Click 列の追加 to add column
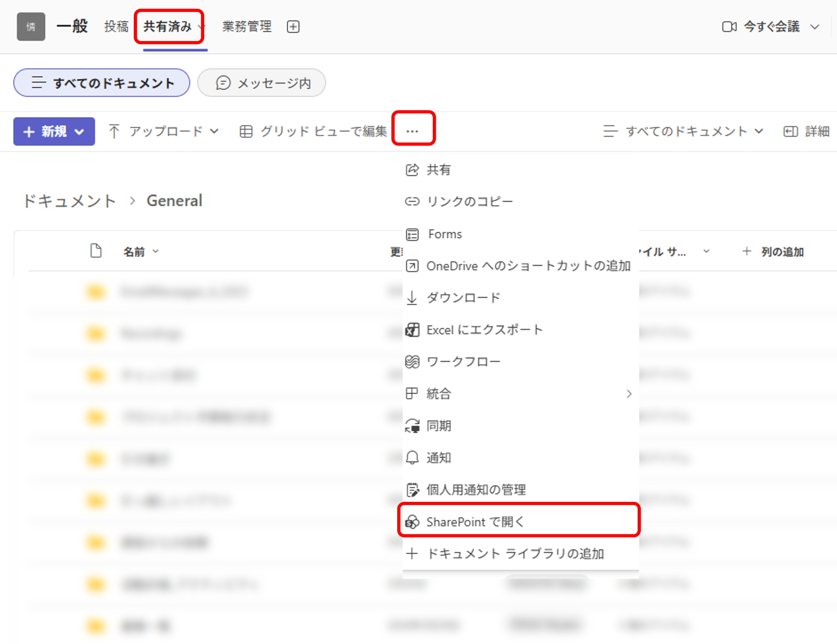Image resolution: width=837 pixels, height=644 pixels. pos(773,252)
